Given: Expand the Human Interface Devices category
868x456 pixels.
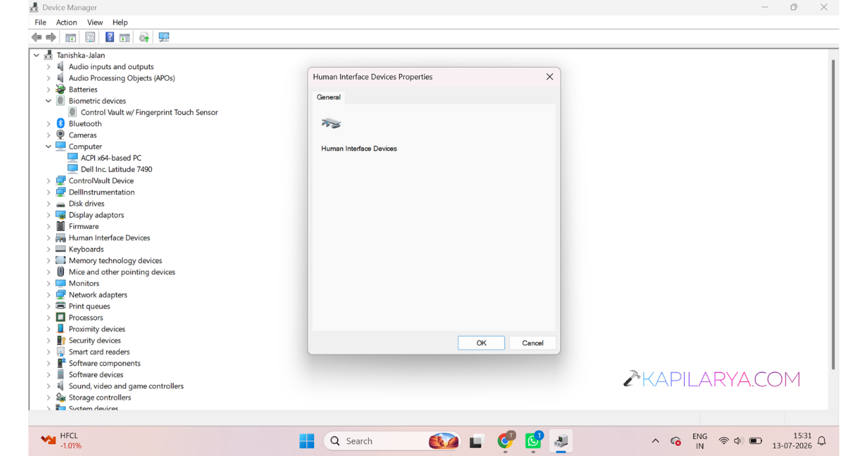Looking at the screenshot, I should pos(48,238).
